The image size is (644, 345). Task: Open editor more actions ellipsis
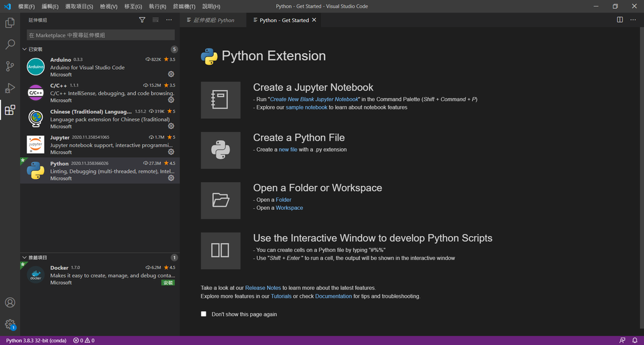[633, 19]
